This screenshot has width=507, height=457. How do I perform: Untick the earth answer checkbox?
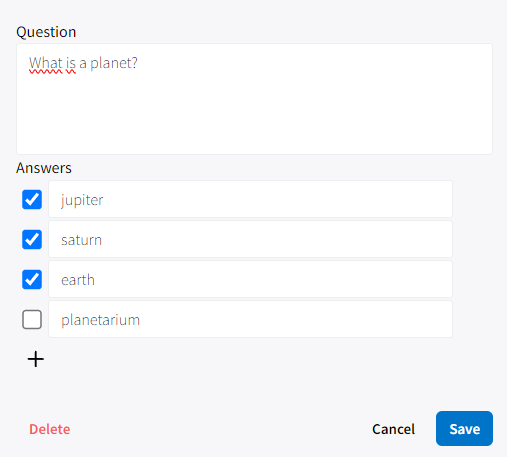pos(32,279)
